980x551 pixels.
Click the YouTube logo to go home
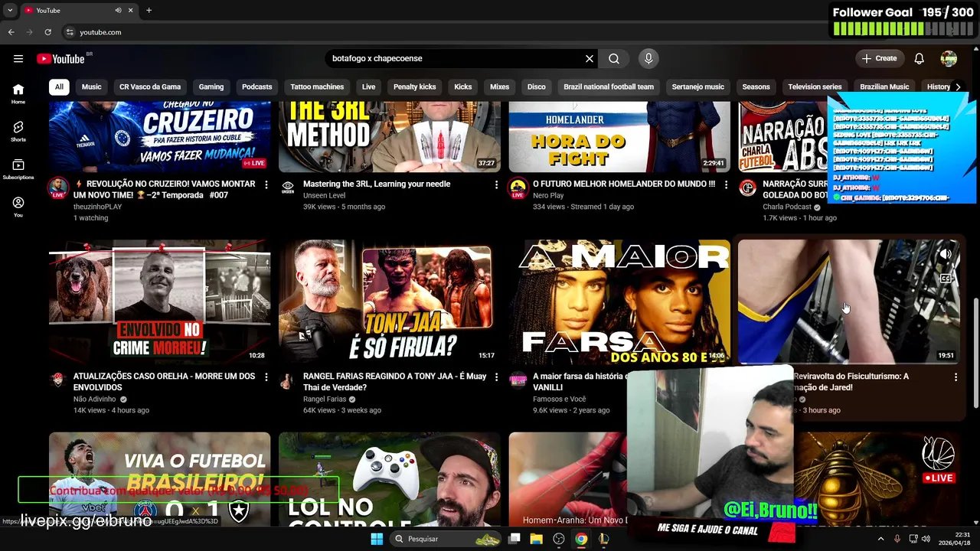(60, 59)
